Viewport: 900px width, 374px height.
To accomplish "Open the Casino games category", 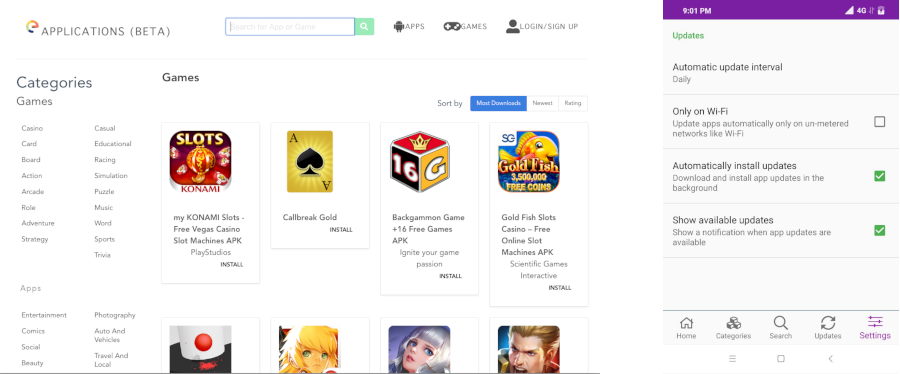I will pyautogui.click(x=32, y=128).
